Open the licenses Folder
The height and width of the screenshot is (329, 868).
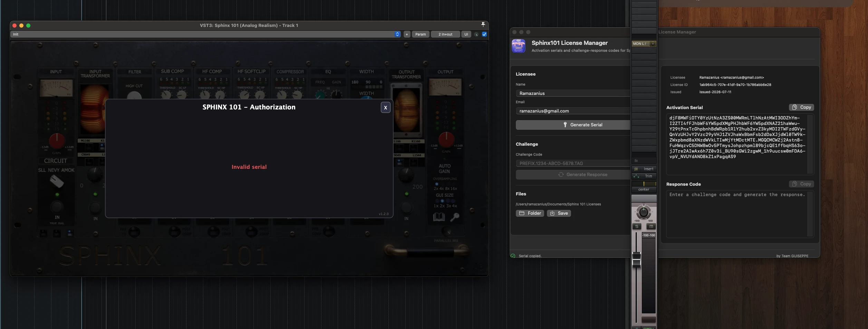pyautogui.click(x=530, y=213)
